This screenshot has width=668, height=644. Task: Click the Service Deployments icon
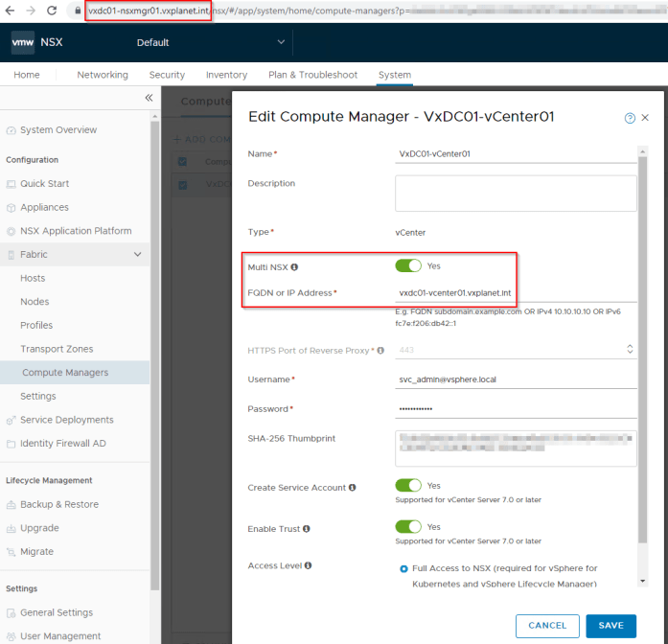[x=12, y=421]
